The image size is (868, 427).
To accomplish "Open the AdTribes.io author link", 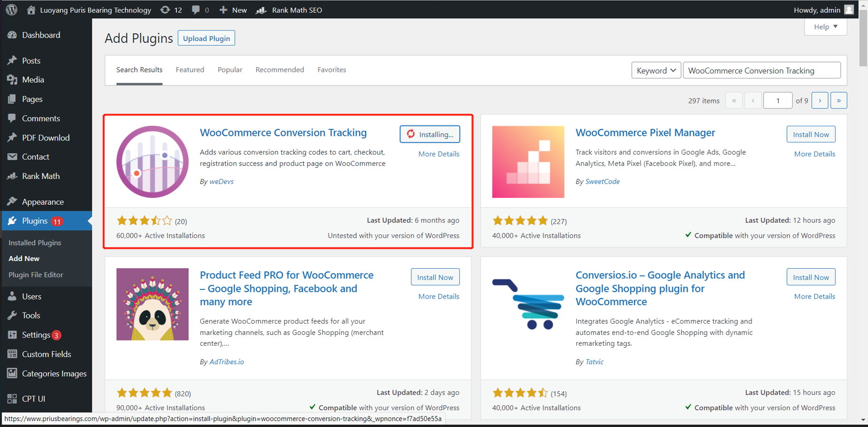I will coord(227,362).
